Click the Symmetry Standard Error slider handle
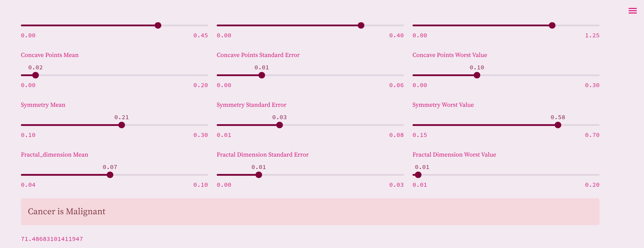Screen dimensions: 644x248 pos(280,125)
